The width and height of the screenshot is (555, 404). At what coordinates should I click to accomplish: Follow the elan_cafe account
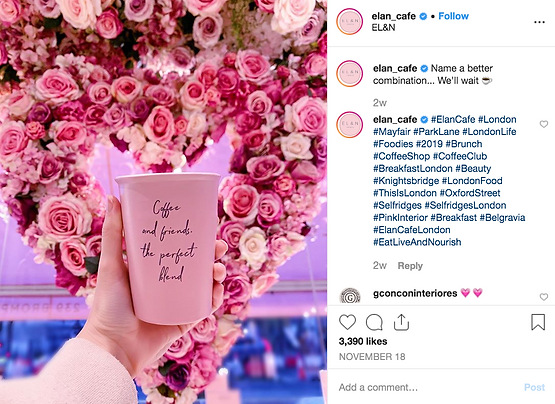click(453, 16)
